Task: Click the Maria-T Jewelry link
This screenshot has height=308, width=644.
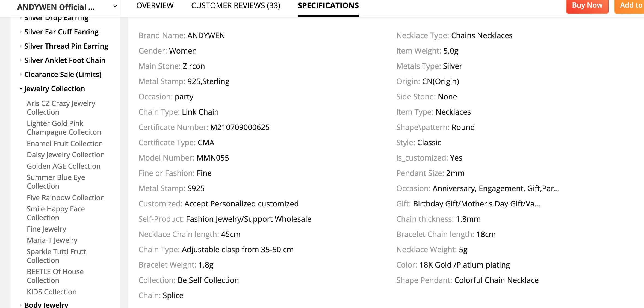Action: tap(52, 240)
